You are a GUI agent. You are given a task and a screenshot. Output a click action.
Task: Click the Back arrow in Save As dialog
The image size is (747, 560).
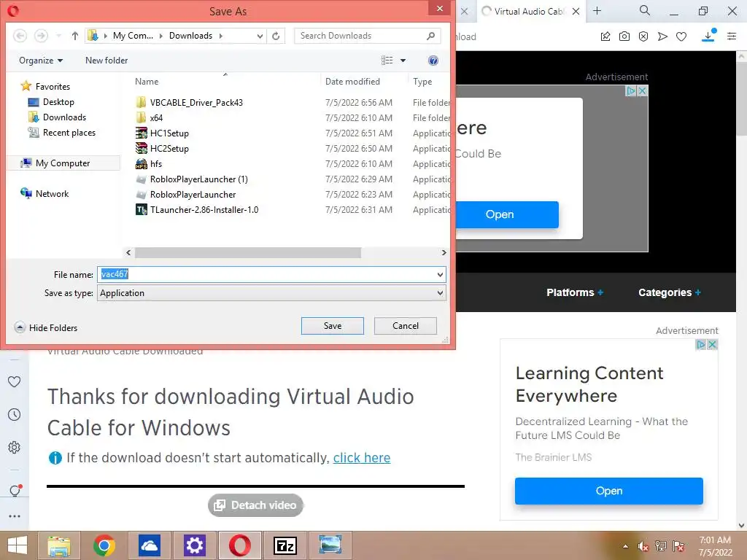[x=20, y=36]
